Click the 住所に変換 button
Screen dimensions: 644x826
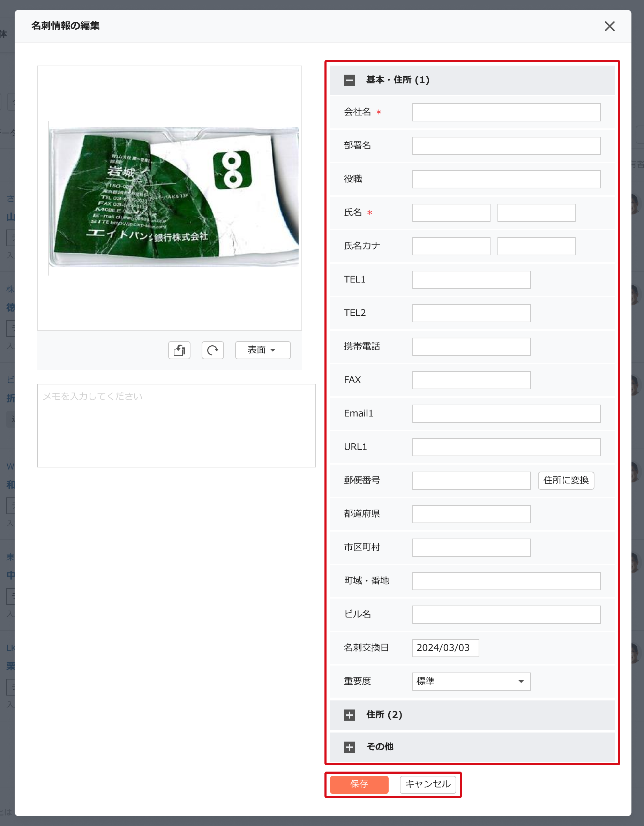tap(566, 480)
